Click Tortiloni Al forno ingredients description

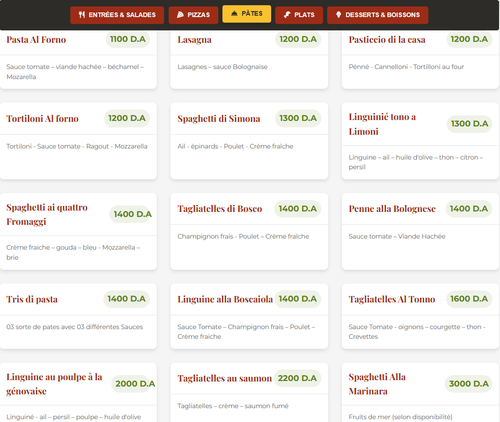77,146
